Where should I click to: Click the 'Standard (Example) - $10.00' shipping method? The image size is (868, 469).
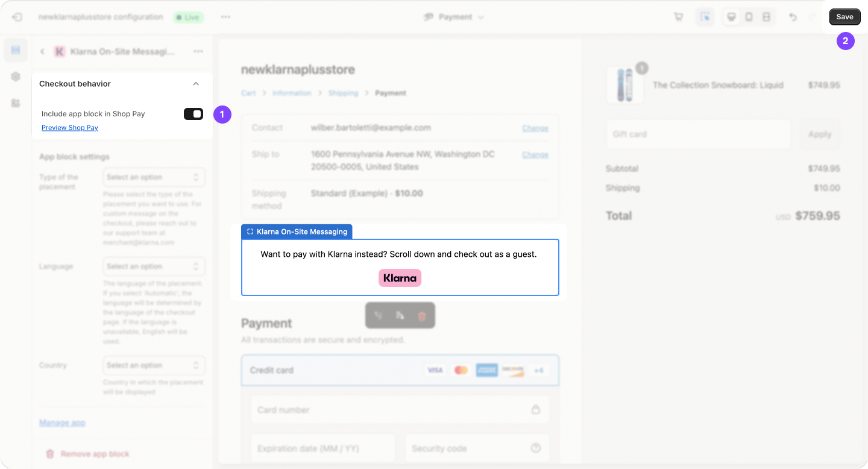(367, 194)
